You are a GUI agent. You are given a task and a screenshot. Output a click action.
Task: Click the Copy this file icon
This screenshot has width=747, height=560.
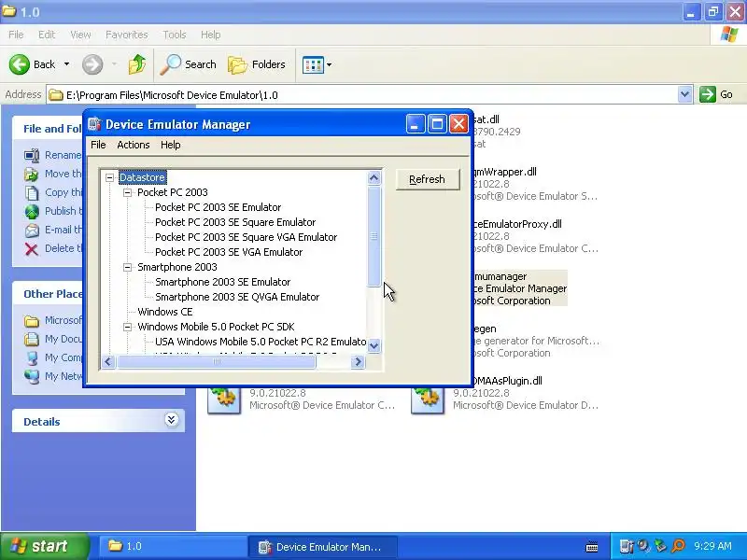click(x=32, y=192)
